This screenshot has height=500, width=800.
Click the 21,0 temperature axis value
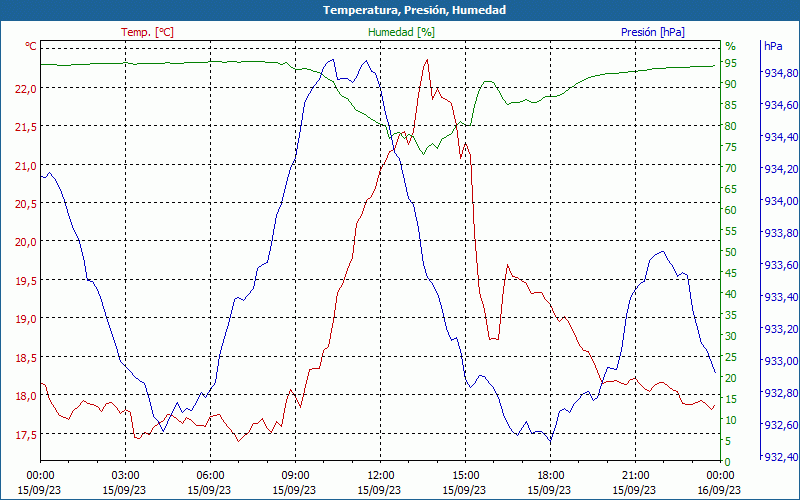[26, 166]
